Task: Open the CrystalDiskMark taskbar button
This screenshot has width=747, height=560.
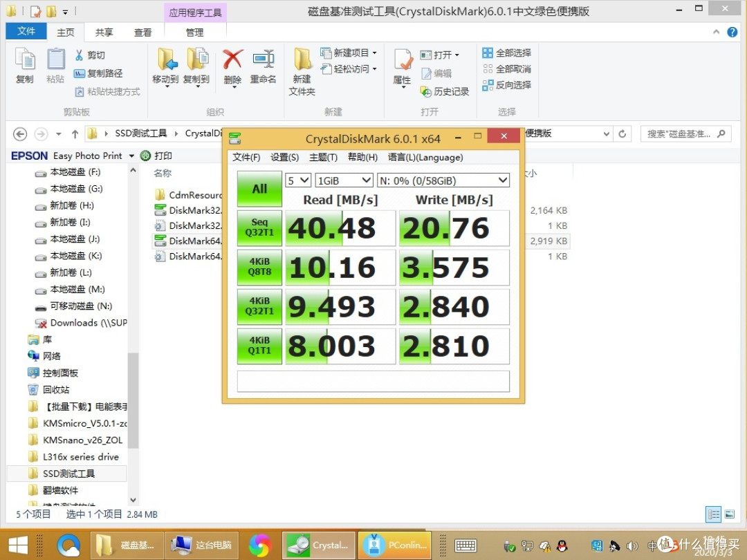Action: [318, 545]
